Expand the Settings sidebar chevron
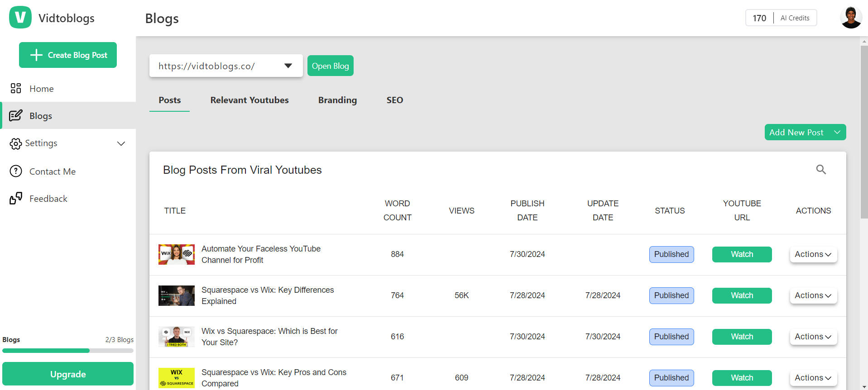Viewport: 868px width, 390px height. (x=121, y=143)
